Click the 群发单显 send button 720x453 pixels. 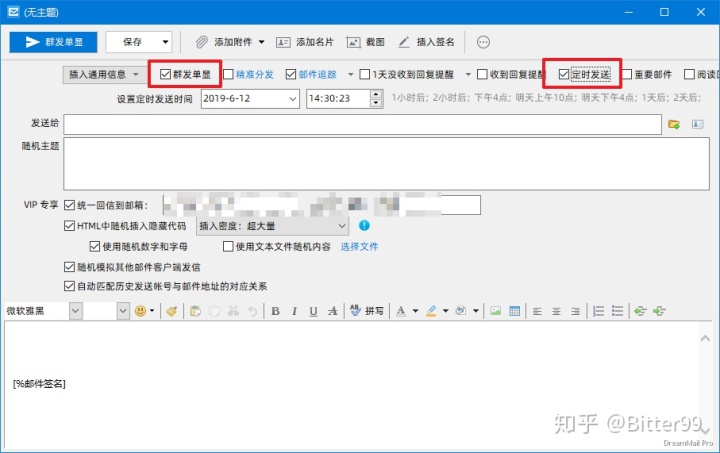53,42
